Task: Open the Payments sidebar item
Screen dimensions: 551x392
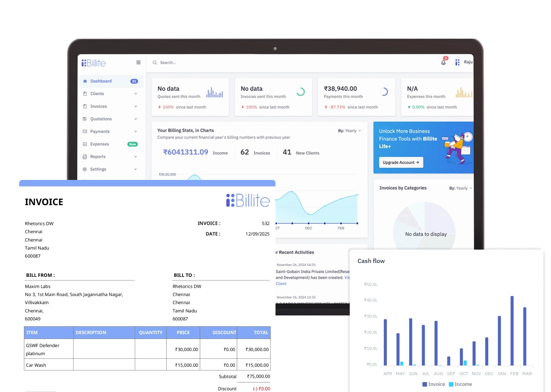Action: [100, 132]
